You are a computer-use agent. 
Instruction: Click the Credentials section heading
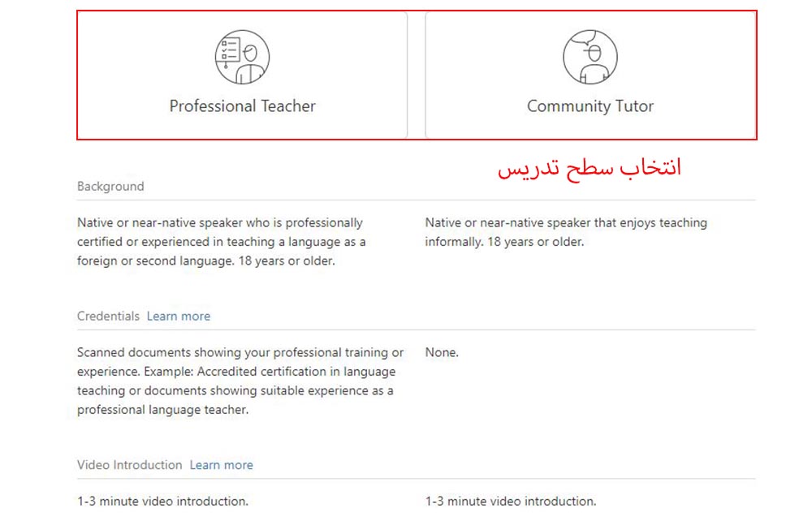(x=108, y=316)
